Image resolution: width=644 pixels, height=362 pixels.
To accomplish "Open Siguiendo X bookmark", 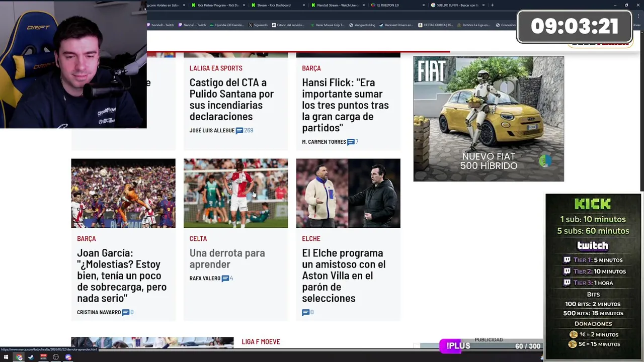I will point(259,25).
